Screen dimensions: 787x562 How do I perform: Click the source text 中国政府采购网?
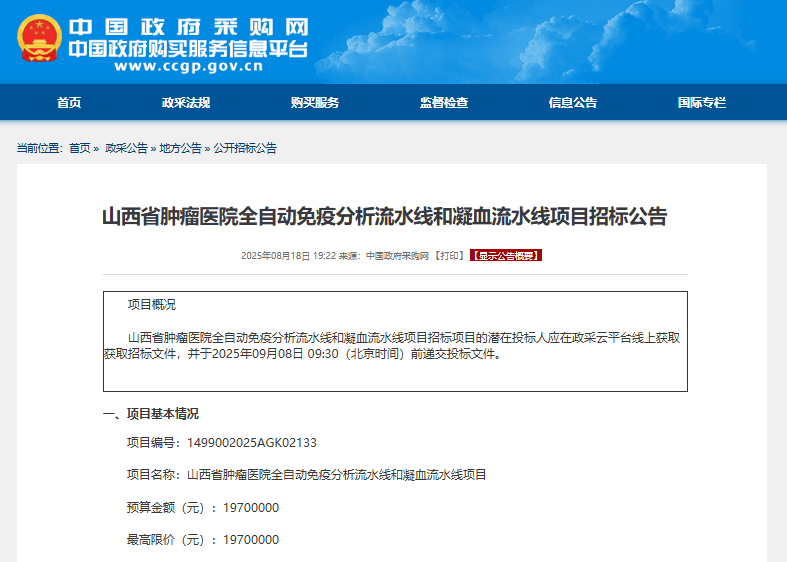(397, 255)
